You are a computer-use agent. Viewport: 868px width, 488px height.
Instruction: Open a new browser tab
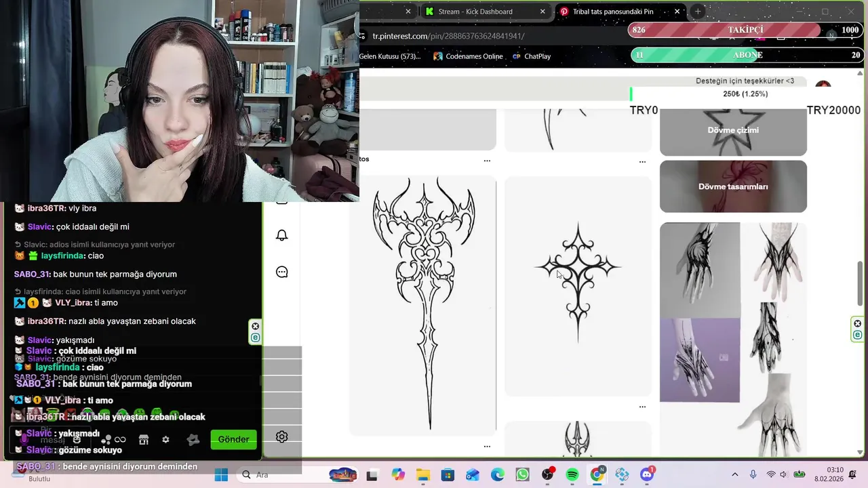point(698,12)
